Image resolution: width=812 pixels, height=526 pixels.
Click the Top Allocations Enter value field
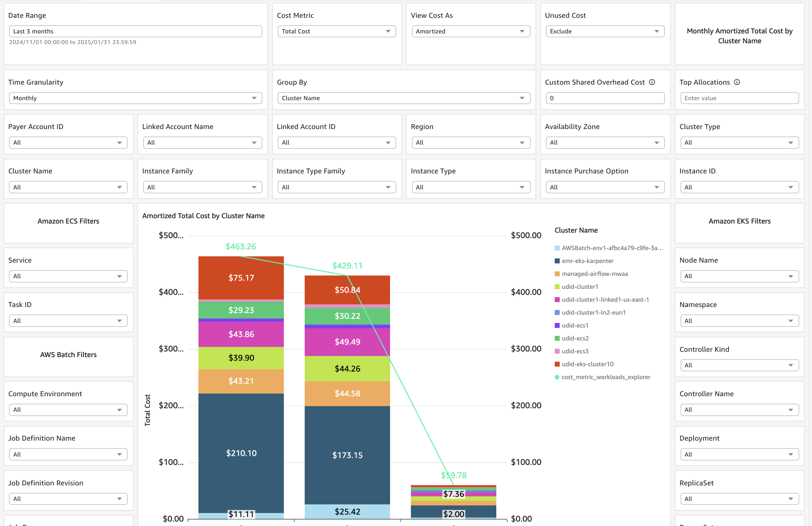(x=739, y=98)
